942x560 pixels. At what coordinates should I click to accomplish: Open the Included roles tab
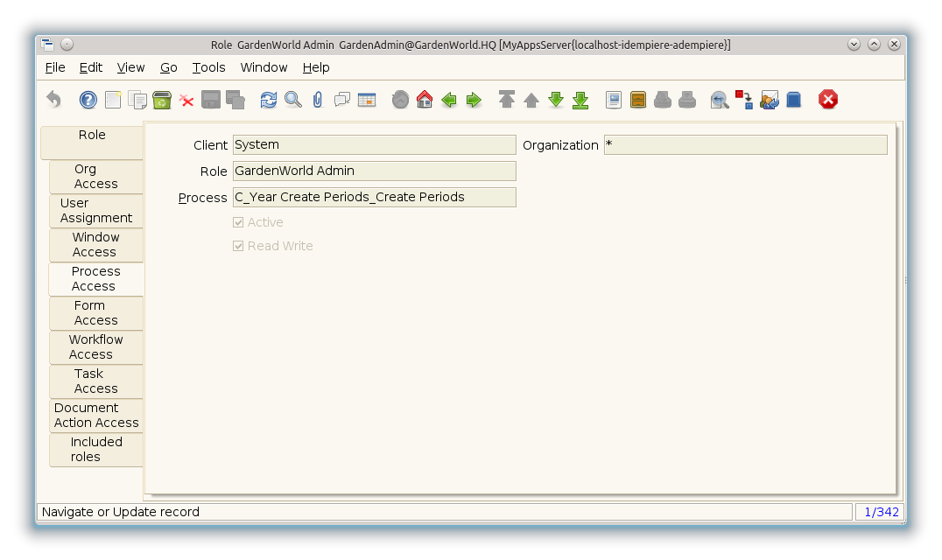[x=95, y=450]
